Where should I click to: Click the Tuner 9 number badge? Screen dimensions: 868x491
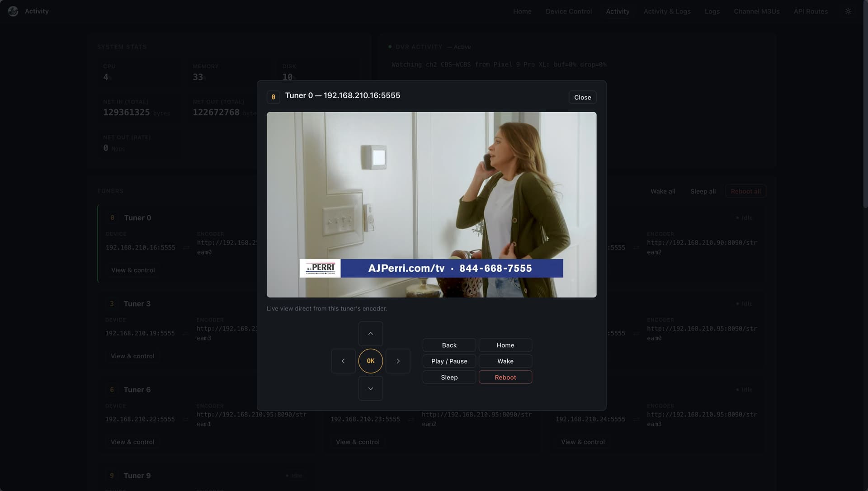pyautogui.click(x=112, y=475)
